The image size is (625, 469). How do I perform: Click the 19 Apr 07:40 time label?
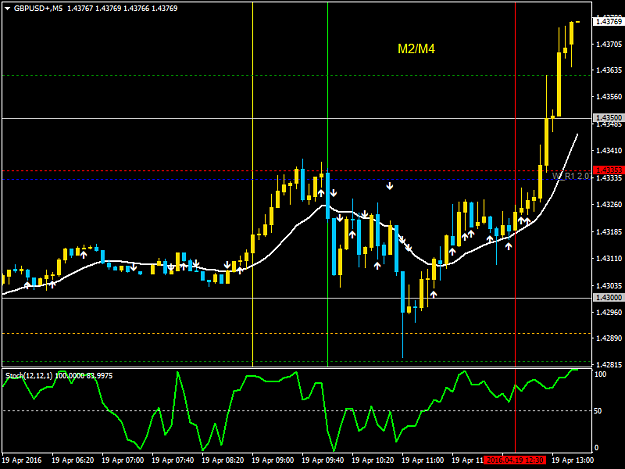coord(173,460)
